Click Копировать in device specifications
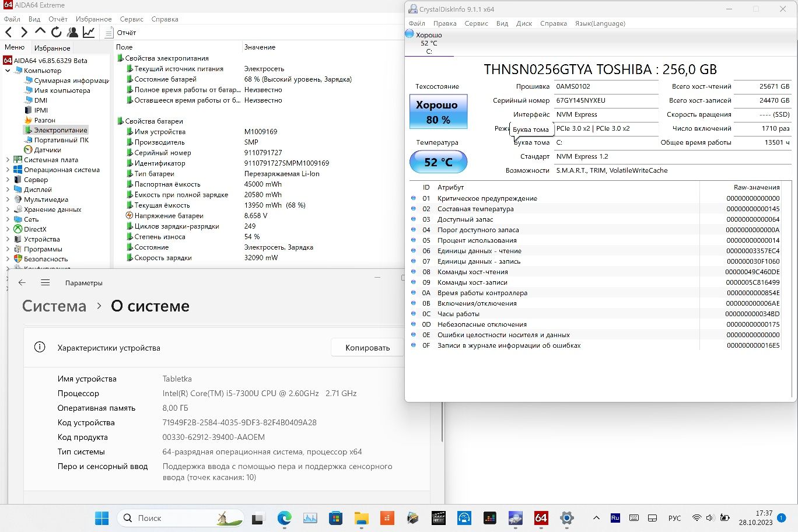 coord(367,348)
